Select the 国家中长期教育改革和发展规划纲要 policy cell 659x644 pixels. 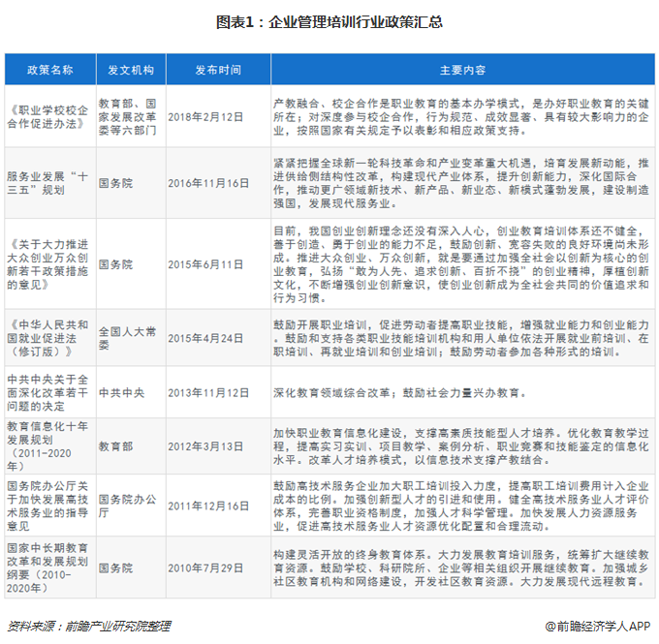point(49,568)
